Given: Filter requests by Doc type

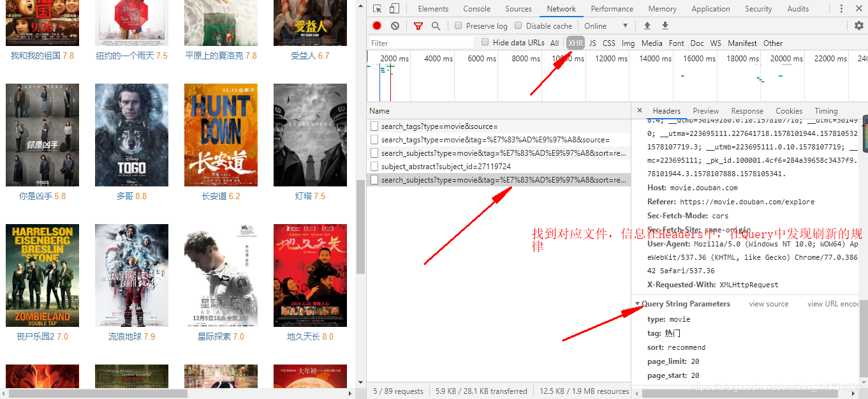Looking at the screenshot, I should tap(697, 43).
